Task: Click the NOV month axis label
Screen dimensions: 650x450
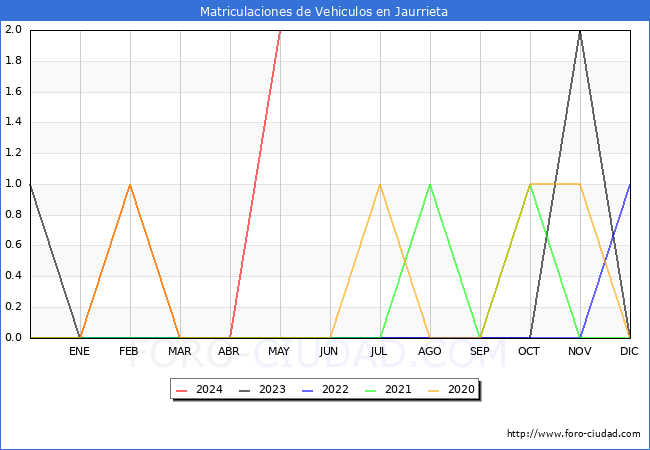Action: point(580,351)
